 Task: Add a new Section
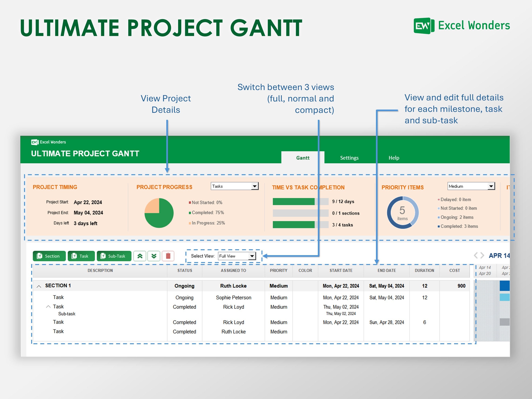[49, 256]
